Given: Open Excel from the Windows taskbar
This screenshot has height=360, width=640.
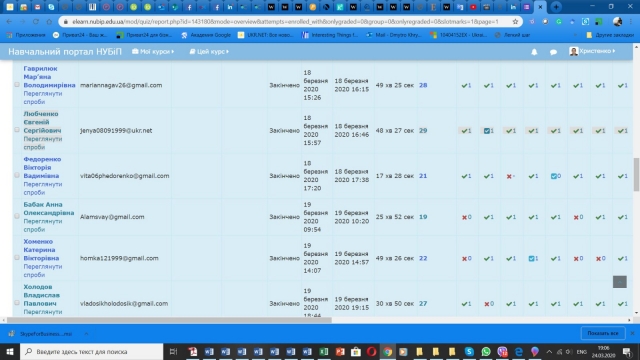Looking at the screenshot, I should tap(324, 351).
